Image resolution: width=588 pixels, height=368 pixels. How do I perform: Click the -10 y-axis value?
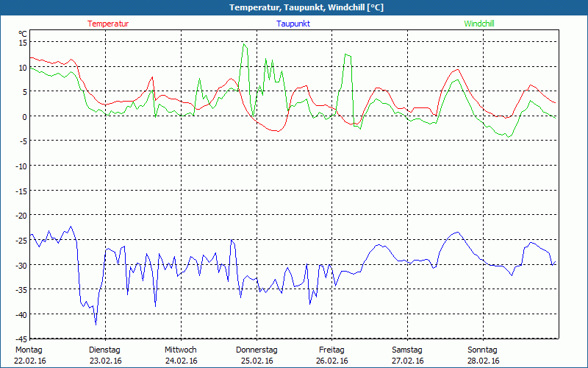21,167
